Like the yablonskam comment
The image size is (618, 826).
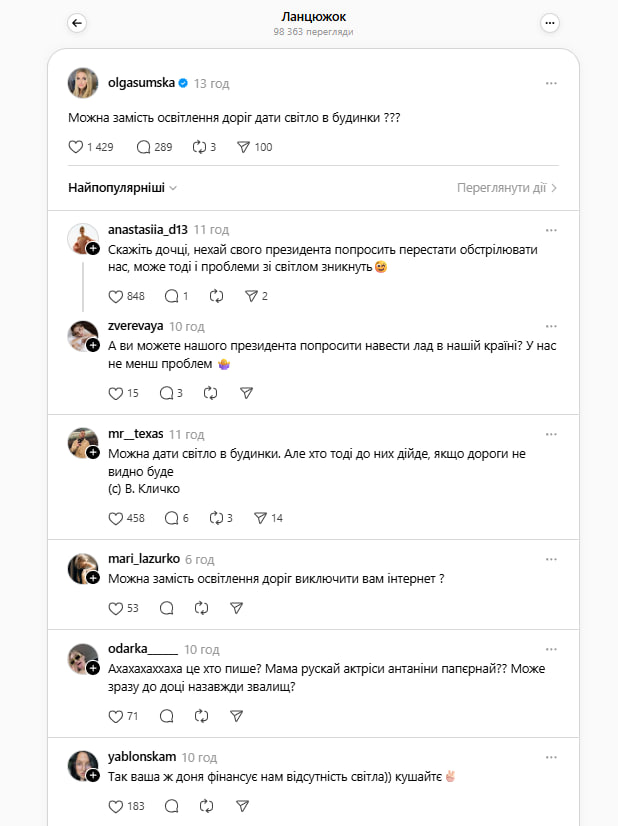(x=115, y=805)
